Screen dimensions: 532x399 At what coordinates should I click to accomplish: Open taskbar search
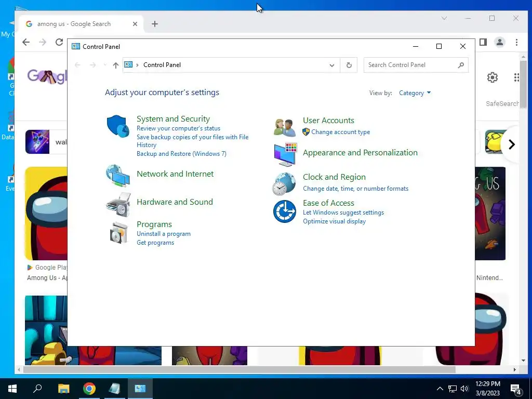(x=37, y=389)
